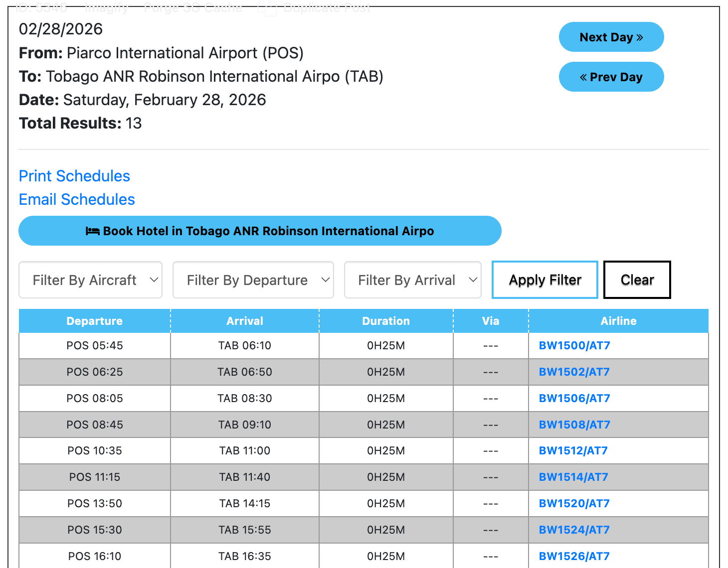This screenshot has height=568, width=728.
Task: Expand the Filter By Arrival dropdown
Action: [412, 280]
